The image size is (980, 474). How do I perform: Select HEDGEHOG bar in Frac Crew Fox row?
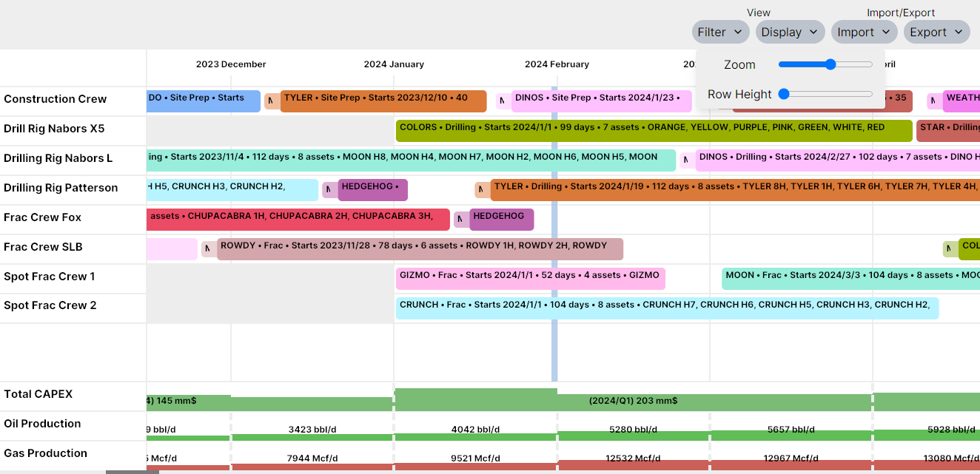coord(501,220)
